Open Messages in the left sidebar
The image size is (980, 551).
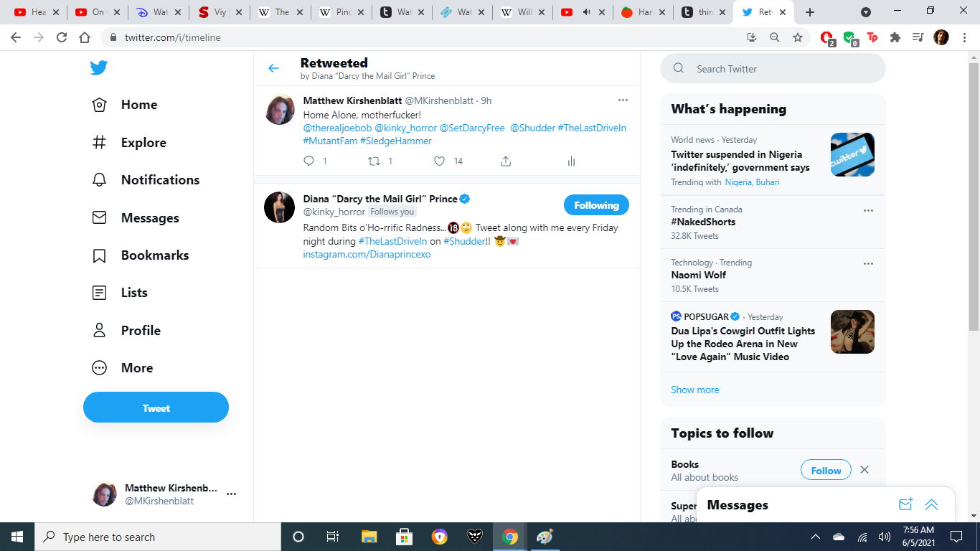click(x=136, y=218)
